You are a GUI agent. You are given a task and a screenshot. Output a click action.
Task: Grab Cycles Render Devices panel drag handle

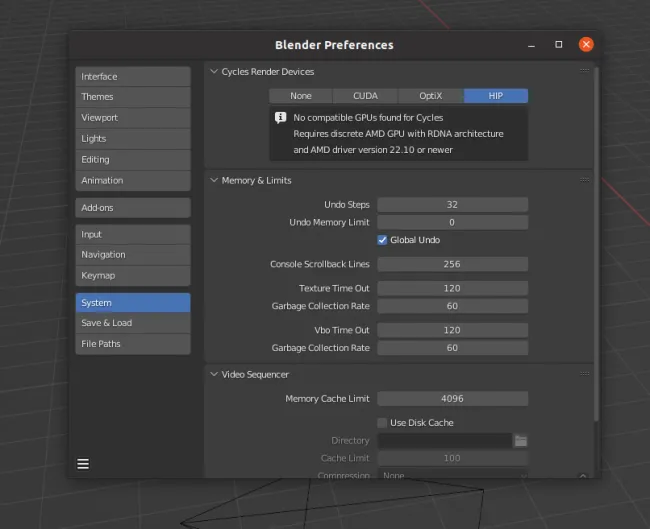tap(585, 70)
